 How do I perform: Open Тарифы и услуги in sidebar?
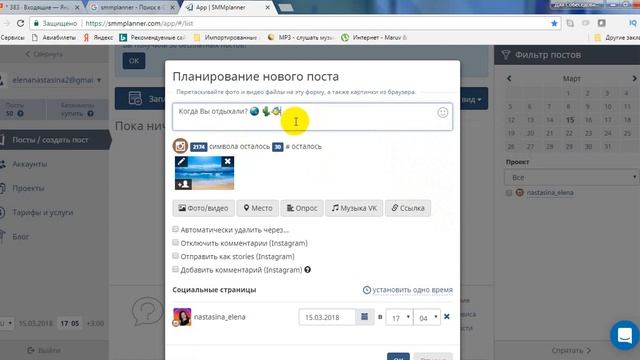point(42,212)
